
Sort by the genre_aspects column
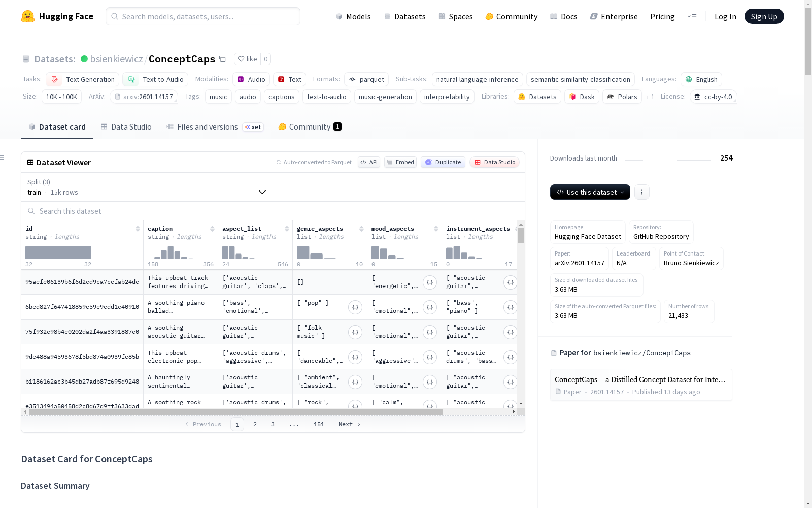point(361,229)
